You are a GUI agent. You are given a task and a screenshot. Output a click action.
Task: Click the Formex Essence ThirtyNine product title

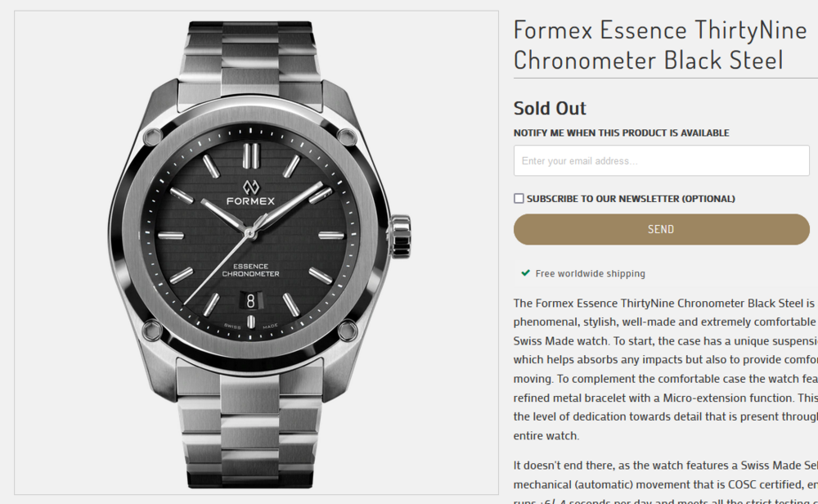point(660,45)
